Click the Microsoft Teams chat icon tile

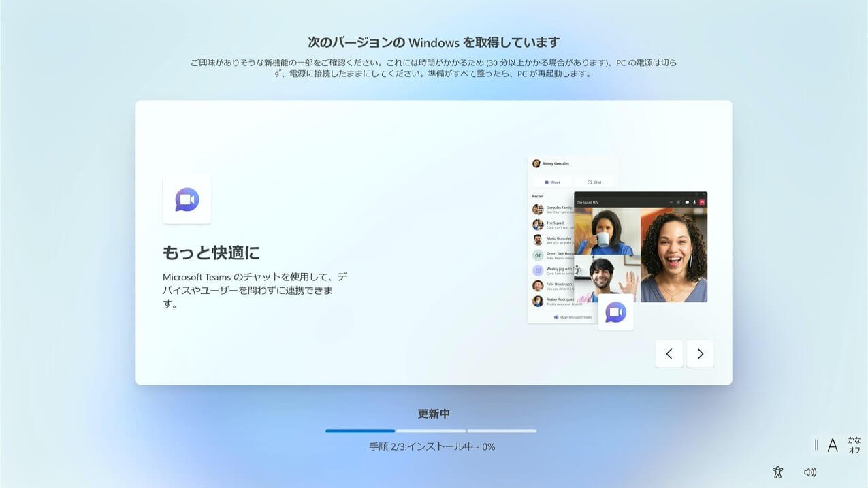[x=187, y=199]
